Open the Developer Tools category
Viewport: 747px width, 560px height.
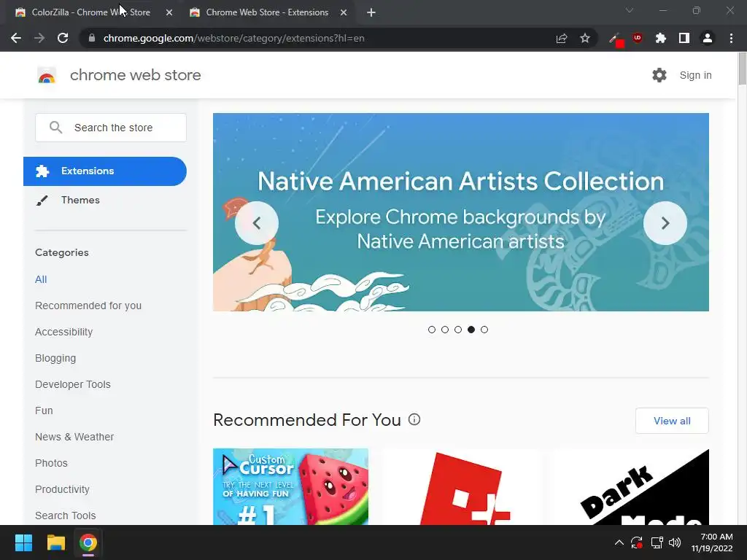pos(73,384)
